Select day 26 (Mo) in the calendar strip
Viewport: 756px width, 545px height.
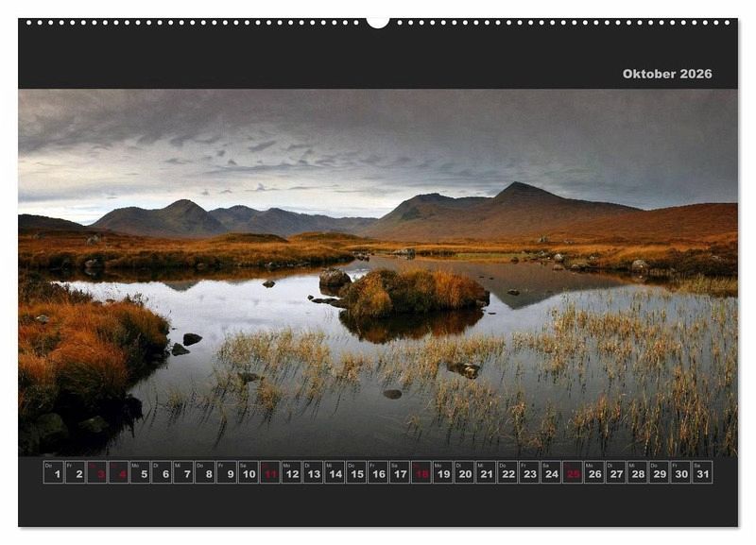(x=595, y=472)
